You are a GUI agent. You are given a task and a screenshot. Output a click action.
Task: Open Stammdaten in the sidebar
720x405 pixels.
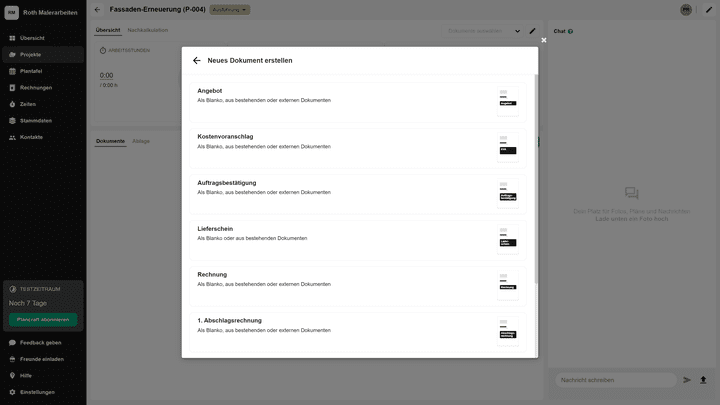(36, 120)
